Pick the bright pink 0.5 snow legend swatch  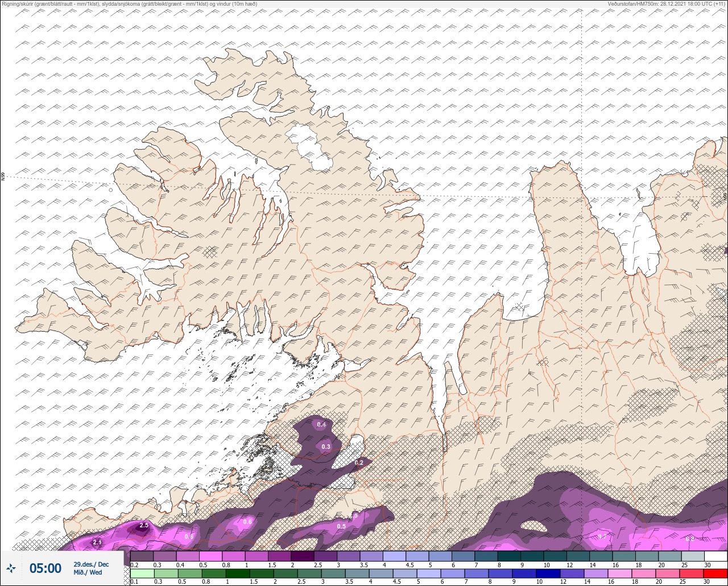coord(210,556)
